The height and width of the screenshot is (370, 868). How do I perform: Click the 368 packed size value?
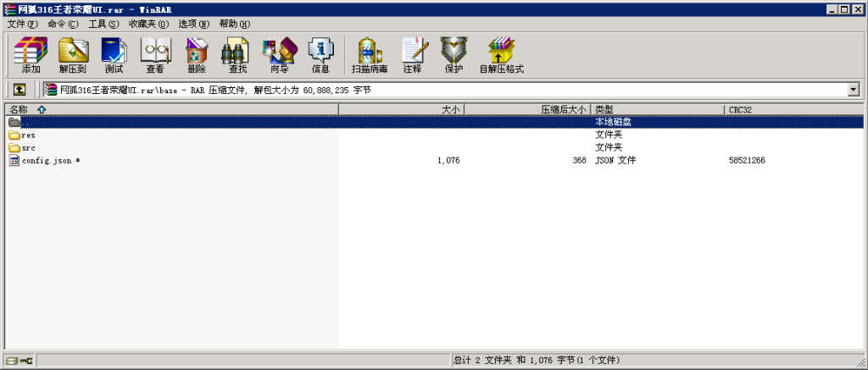click(580, 160)
